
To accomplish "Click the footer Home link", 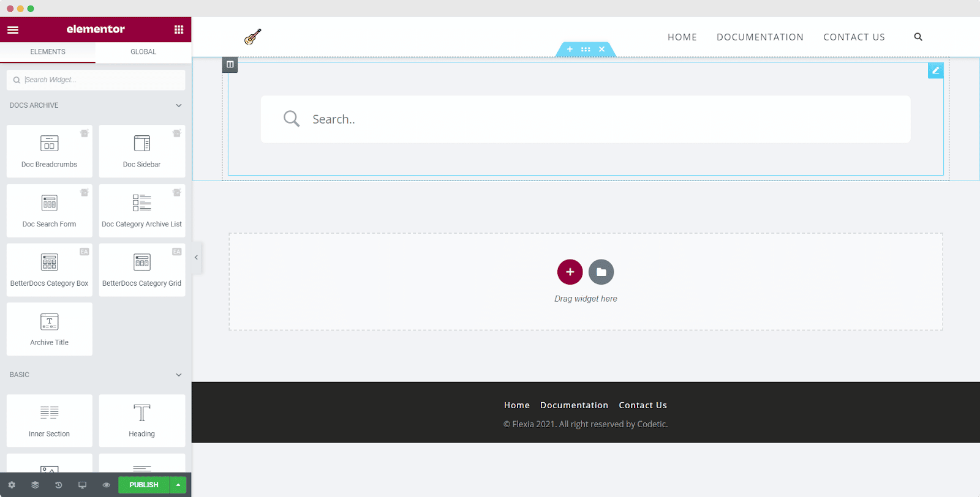I will (x=517, y=405).
